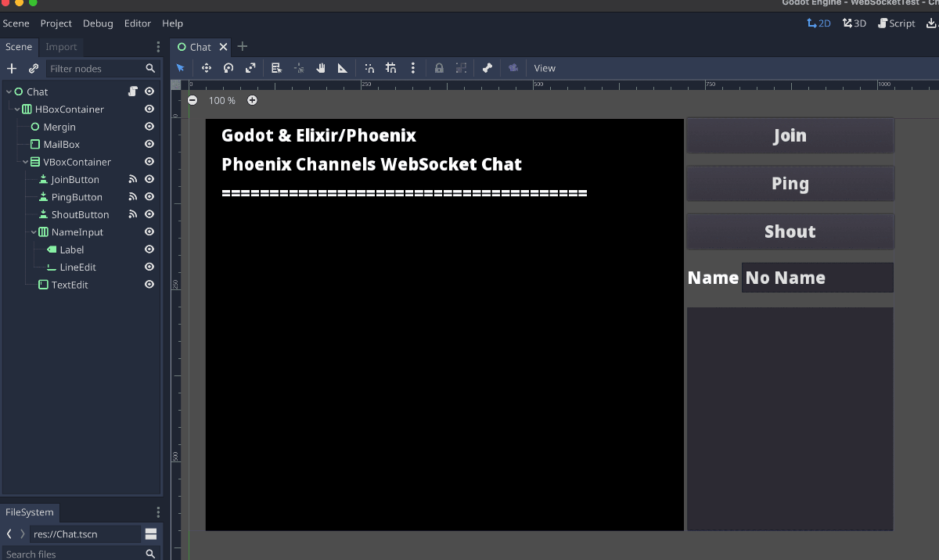Hide the MailBox node
The height and width of the screenshot is (560, 939).
click(x=149, y=145)
